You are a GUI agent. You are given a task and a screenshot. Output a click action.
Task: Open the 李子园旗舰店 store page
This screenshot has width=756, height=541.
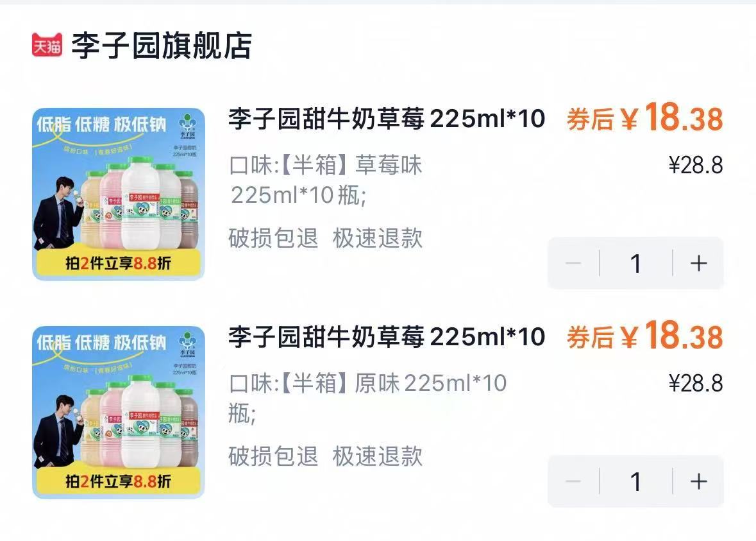point(161,46)
